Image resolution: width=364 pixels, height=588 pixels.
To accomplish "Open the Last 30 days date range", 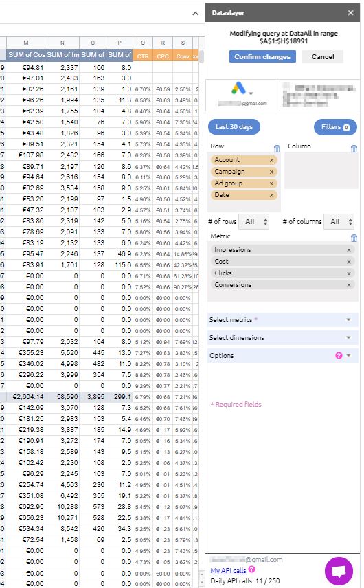I will coord(234,127).
